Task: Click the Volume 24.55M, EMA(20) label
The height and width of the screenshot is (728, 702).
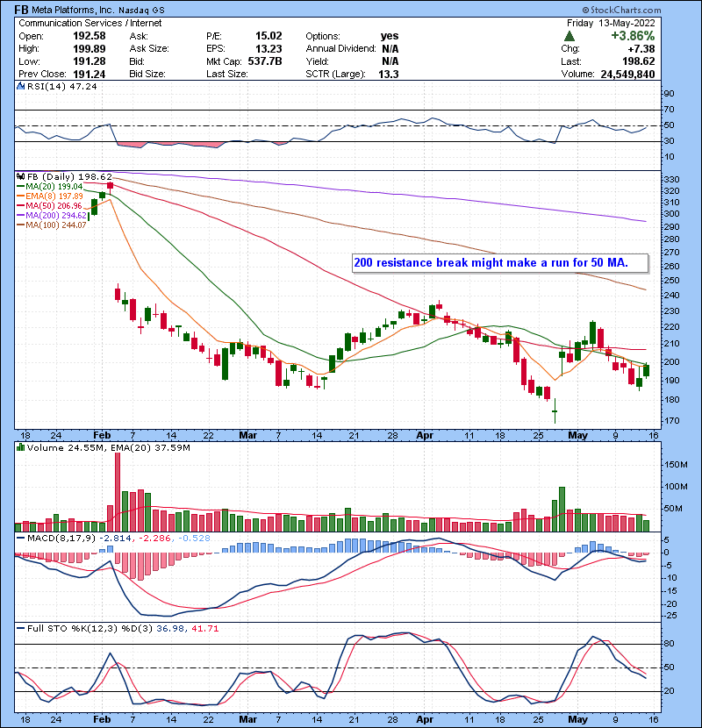Action: pyautogui.click(x=109, y=447)
